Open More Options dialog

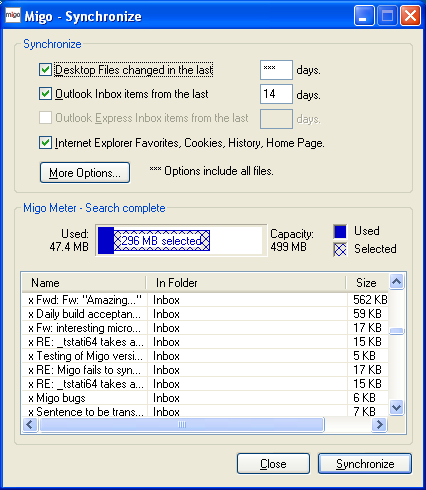(x=85, y=173)
